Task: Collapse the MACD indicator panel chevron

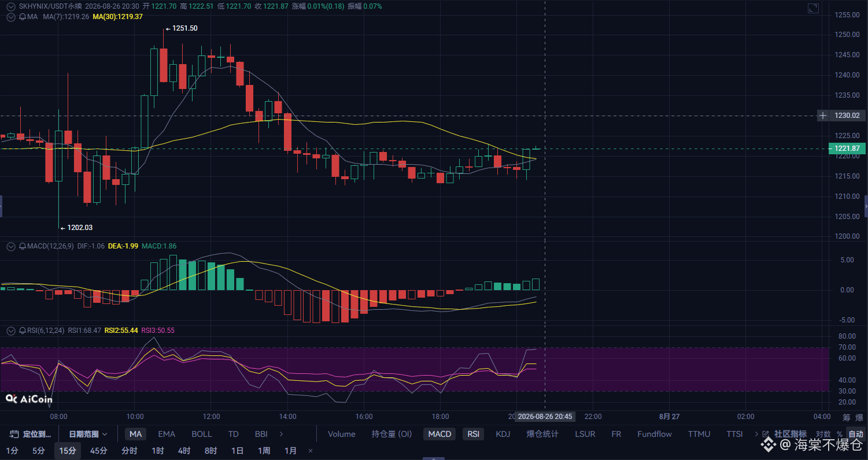Action: tap(10, 246)
